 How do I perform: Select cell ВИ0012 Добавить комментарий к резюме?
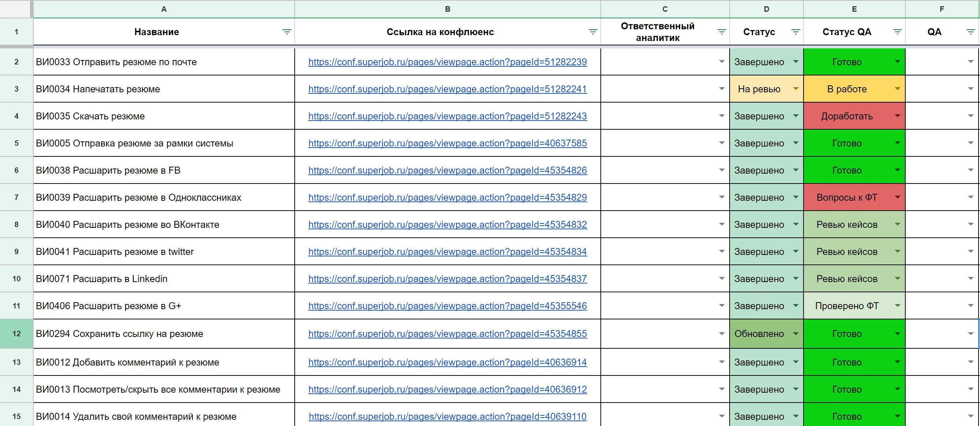tap(164, 362)
